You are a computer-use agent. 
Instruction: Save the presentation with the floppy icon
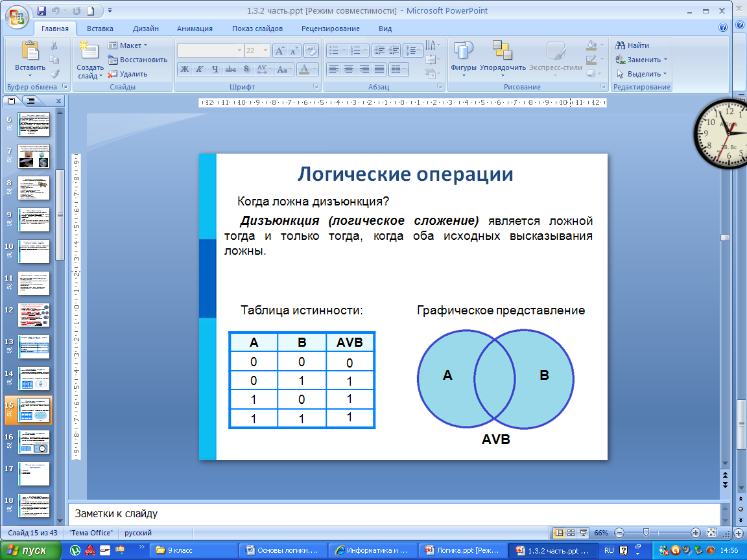coord(41,10)
